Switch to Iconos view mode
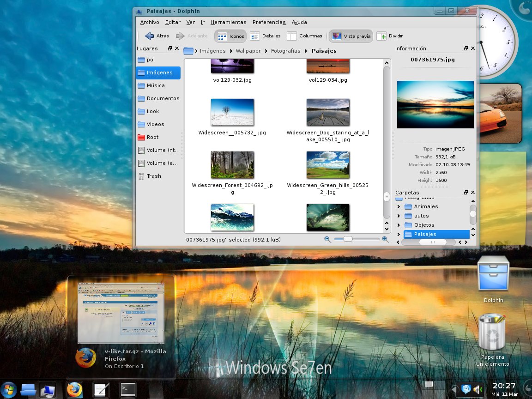This screenshot has height=399, width=532. [230, 36]
